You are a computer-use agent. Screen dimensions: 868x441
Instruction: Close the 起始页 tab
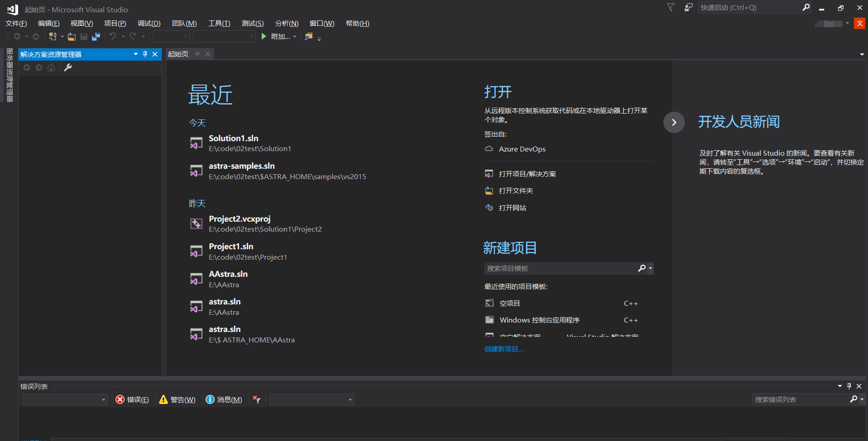click(208, 54)
